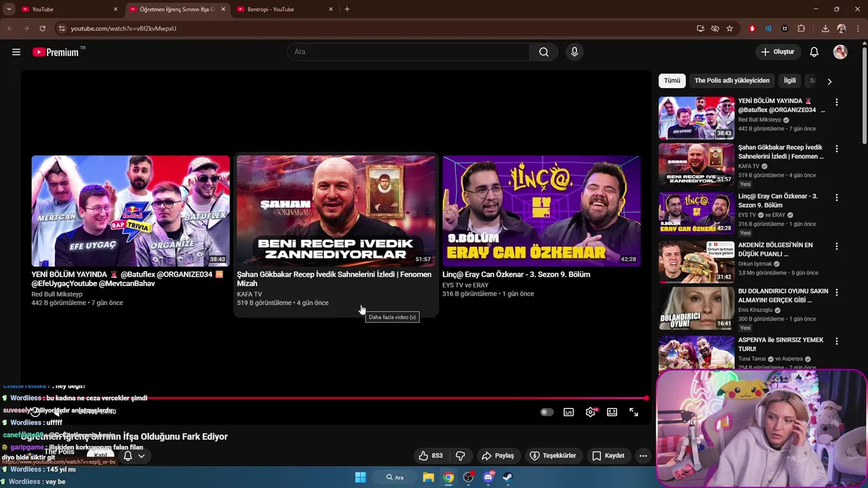Screen dimensions: 868x488
Task: Open KAFA TV channel link on end screen
Action: pyautogui.click(x=249, y=294)
